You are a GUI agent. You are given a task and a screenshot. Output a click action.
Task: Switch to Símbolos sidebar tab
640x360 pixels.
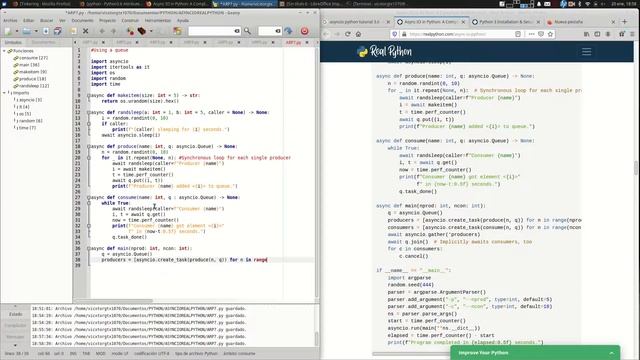(13, 42)
